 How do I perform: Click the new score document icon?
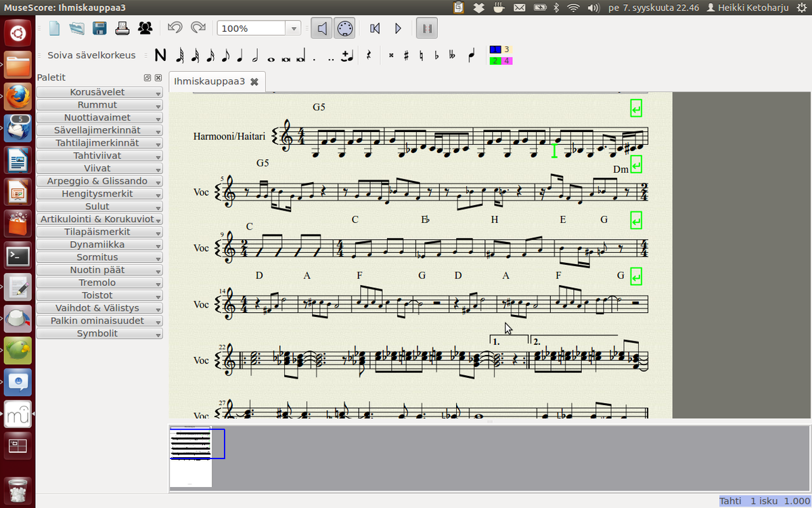(x=54, y=28)
